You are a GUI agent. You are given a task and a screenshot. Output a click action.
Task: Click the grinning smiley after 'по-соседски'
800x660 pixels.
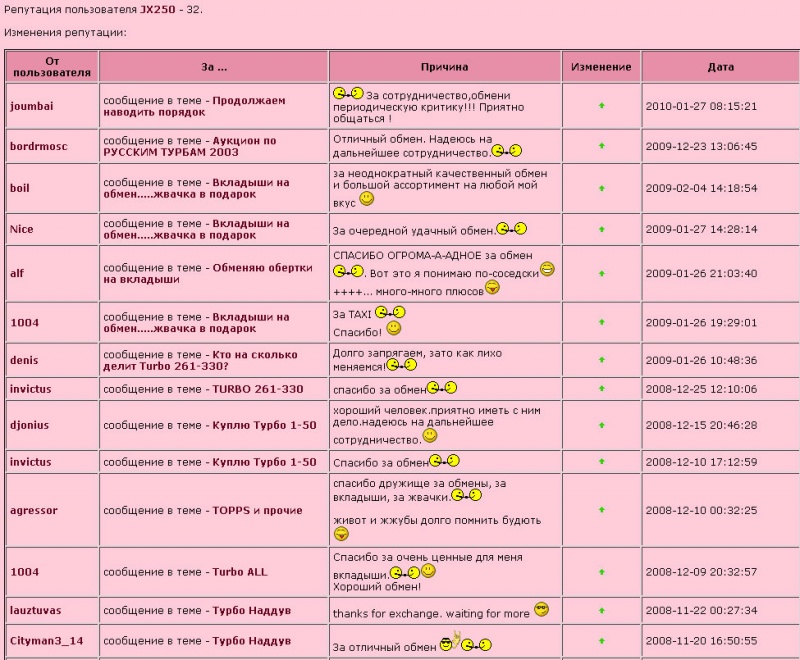tap(547, 269)
